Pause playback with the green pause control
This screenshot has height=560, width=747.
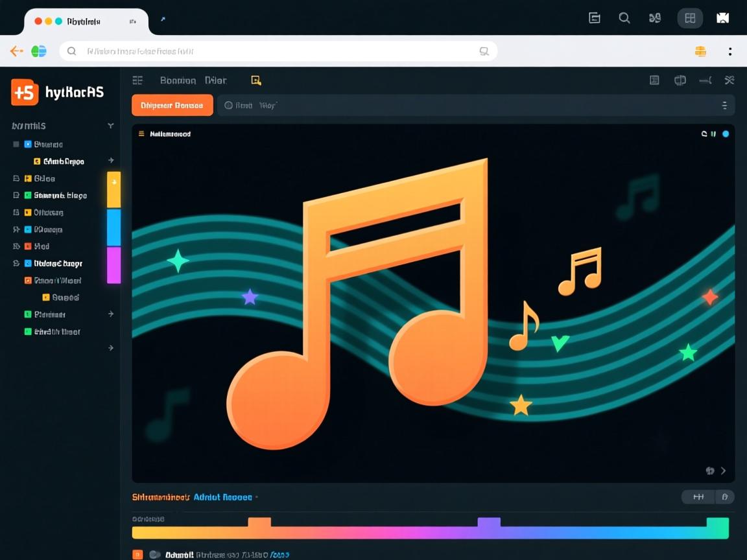[714, 134]
